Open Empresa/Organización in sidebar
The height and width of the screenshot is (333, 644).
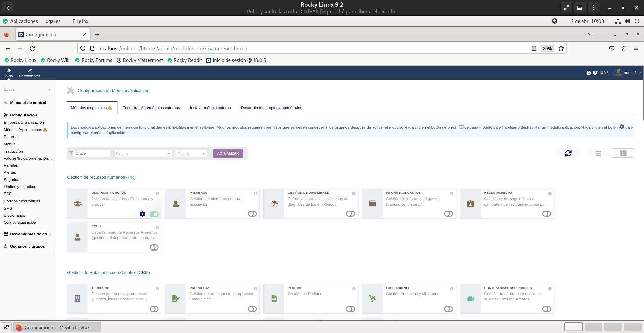tap(24, 122)
